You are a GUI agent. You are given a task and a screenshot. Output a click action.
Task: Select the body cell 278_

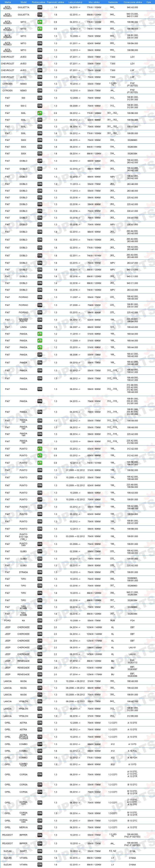tap(113, 572)
